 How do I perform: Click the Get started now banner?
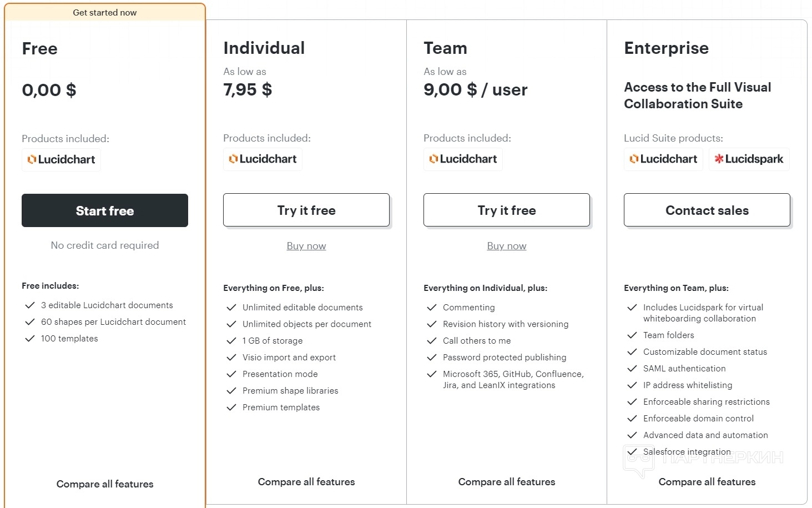(x=105, y=13)
